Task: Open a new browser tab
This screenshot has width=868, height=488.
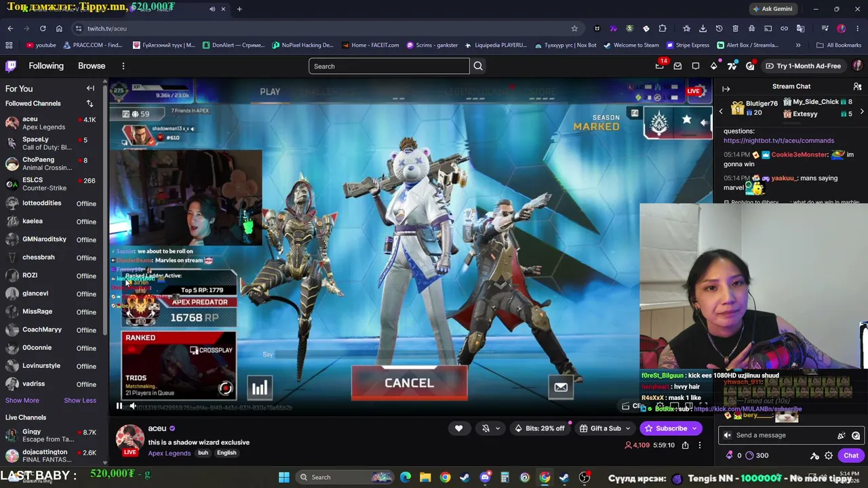Action: point(239,9)
